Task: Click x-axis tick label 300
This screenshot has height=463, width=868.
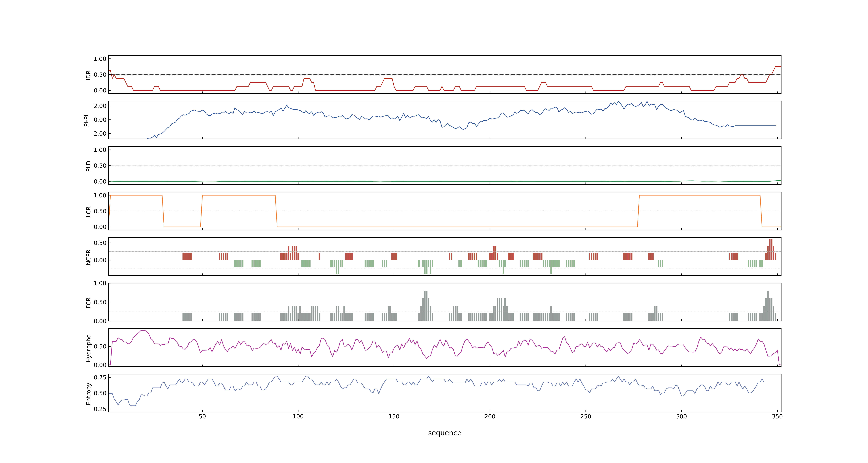Action: pyautogui.click(x=681, y=416)
